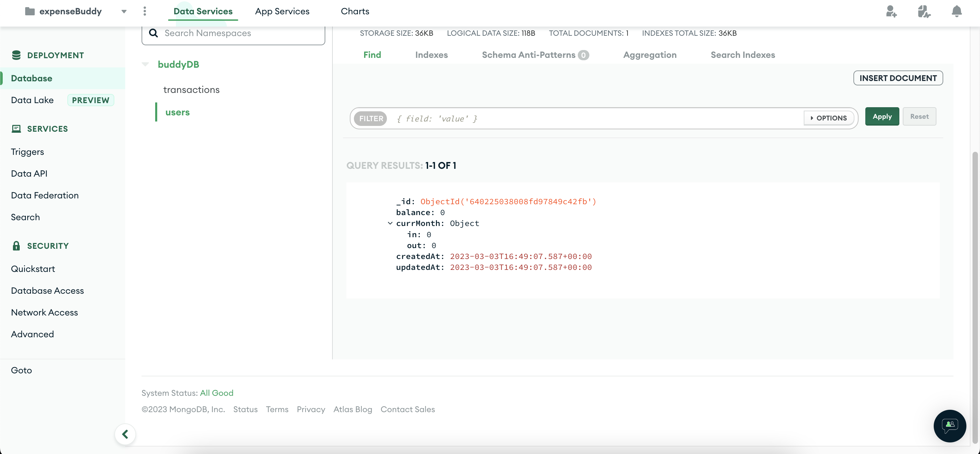Open the support chat bubble icon
Image resolution: width=980 pixels, height=454 pixels.
(x=950, y=425)
